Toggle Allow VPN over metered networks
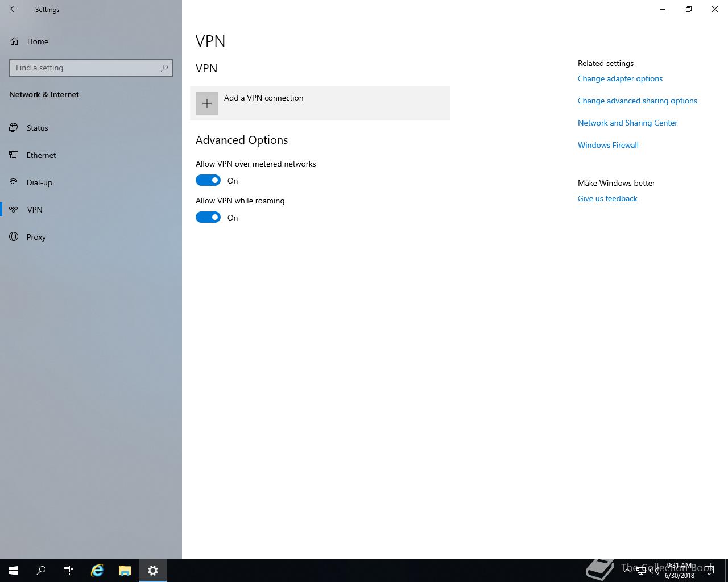The image size is (728, 582). (208, 180)
